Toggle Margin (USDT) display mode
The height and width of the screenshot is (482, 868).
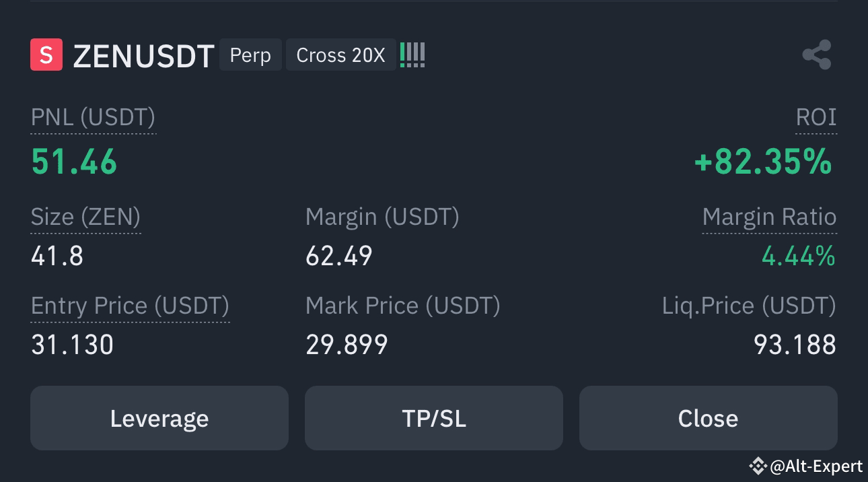(x=382, y=217)
